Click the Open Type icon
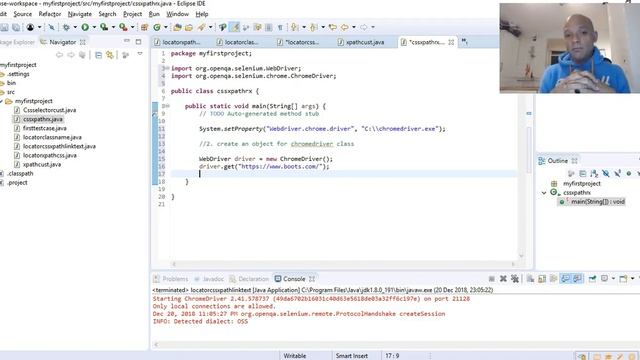The width and height of the screenshot is (640, 360). coord(178,27)
